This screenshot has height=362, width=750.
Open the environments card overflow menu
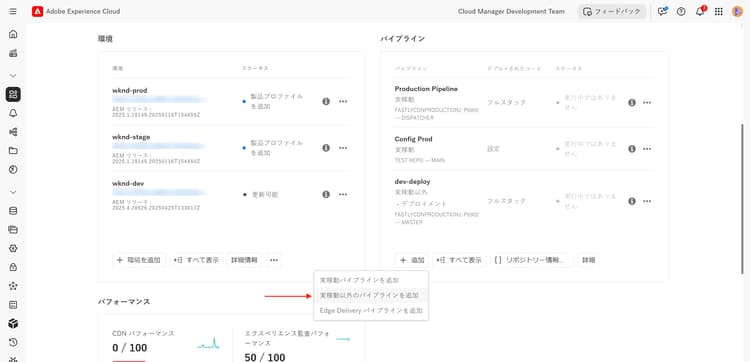coord(274,260)
